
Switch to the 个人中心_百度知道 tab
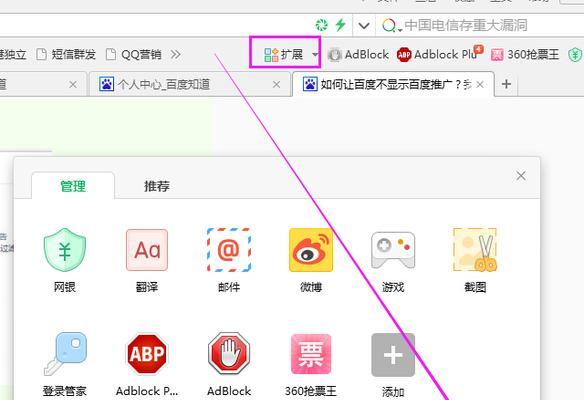[189, 84]
